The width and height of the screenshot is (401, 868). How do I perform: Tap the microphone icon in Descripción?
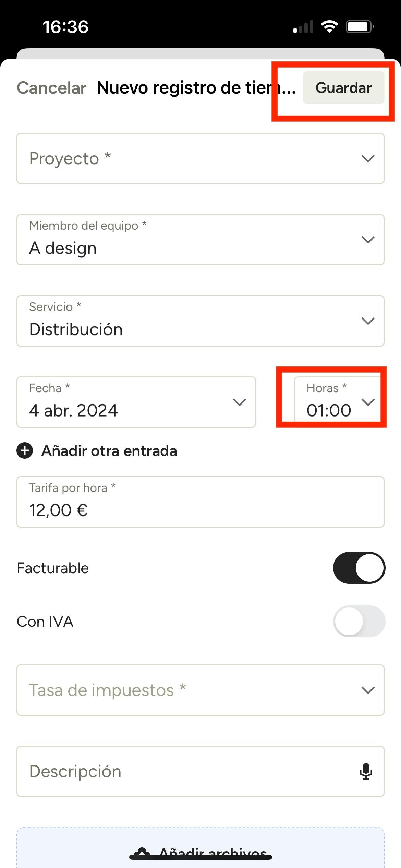pyautogui.click(x=366, y=771)
